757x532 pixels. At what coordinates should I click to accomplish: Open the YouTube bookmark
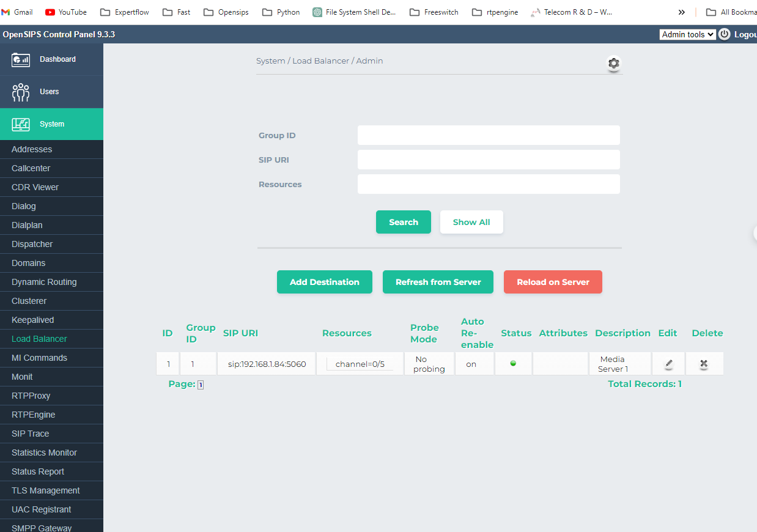[x=66, y=12]
